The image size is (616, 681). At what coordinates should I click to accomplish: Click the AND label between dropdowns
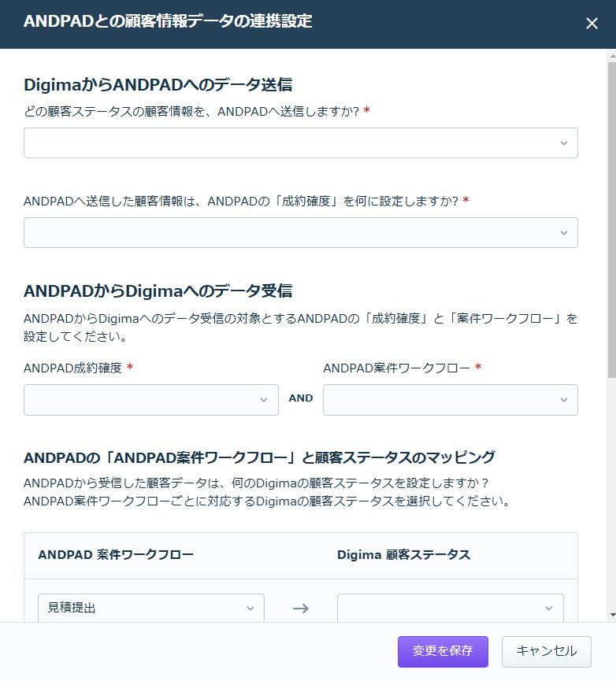click(301, 398)
